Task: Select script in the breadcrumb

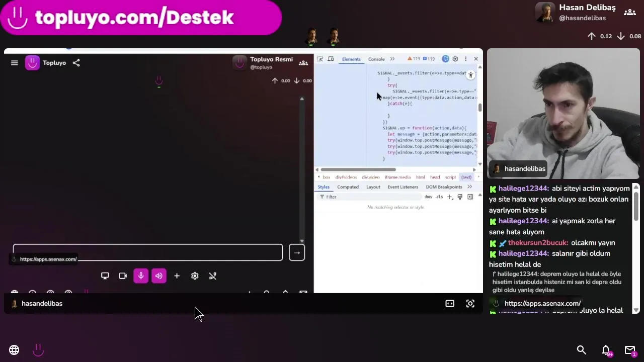Action: coord(450,177)
